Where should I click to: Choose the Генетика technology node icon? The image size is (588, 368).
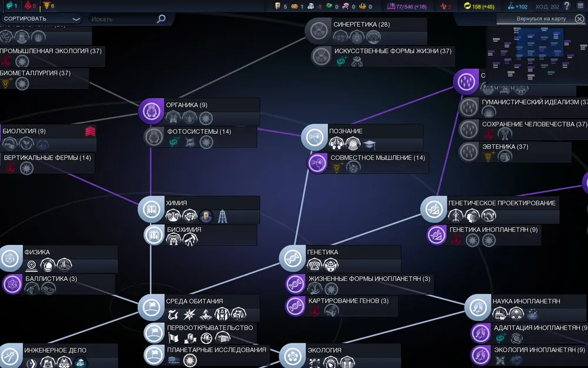(x=291, y=257)
